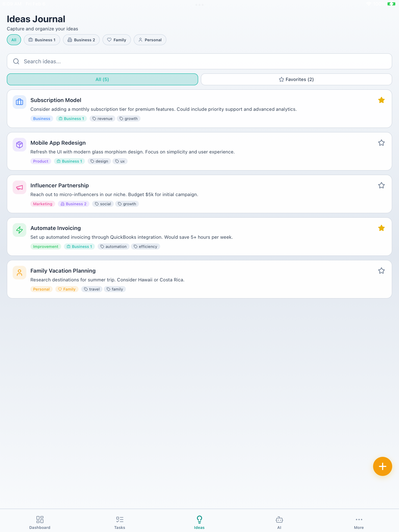Click the Business 1 tag on Subscription Model
Screen dimensions: 399x532
[71, 119]
